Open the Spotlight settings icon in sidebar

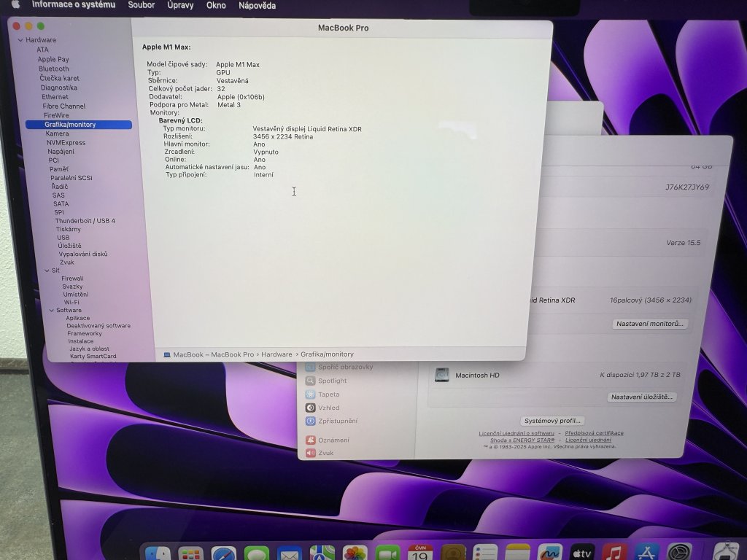pos(311,381)
